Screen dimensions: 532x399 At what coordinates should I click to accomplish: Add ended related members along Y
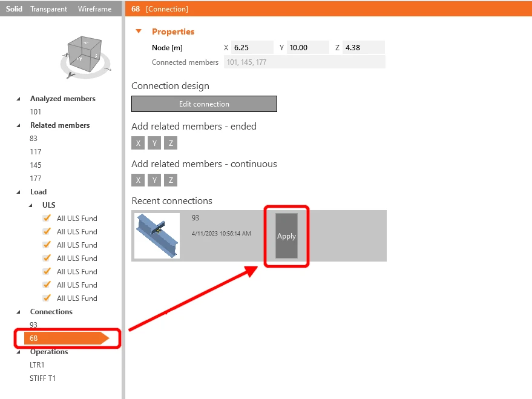154,143
